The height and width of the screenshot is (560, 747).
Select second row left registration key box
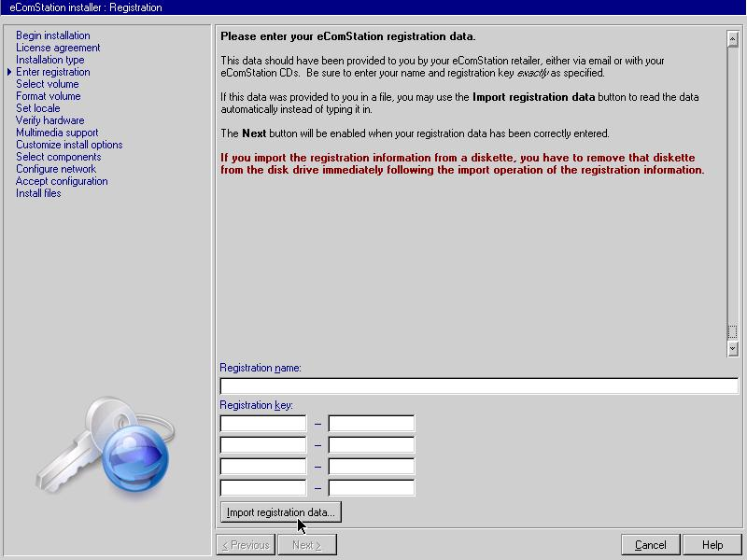tap(263, 445)
